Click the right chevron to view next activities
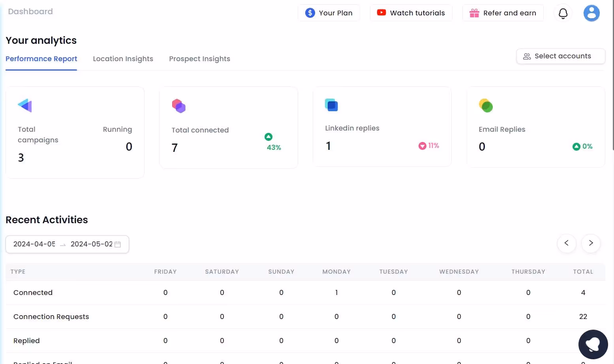The height and width of the screenshot is (364, 614). [591, 243]
